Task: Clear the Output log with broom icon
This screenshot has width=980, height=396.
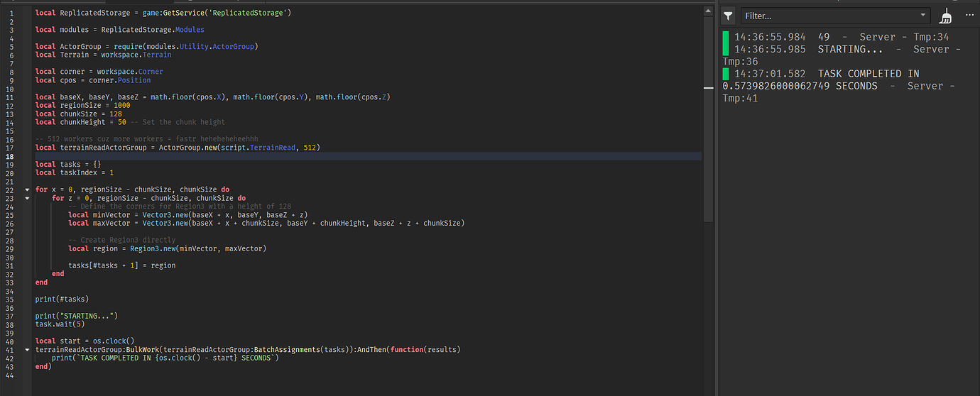Action: (945, 16)
